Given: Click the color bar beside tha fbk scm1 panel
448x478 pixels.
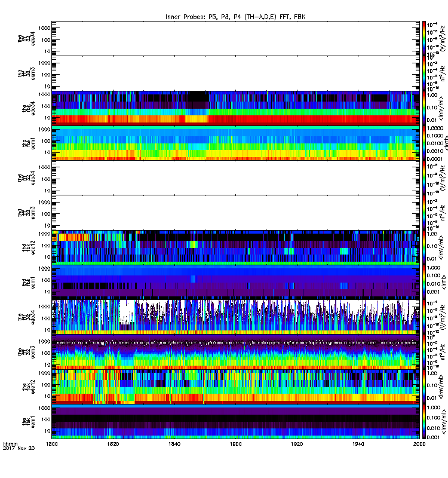Looking at the screenshot, I should [x=424, y=143].
